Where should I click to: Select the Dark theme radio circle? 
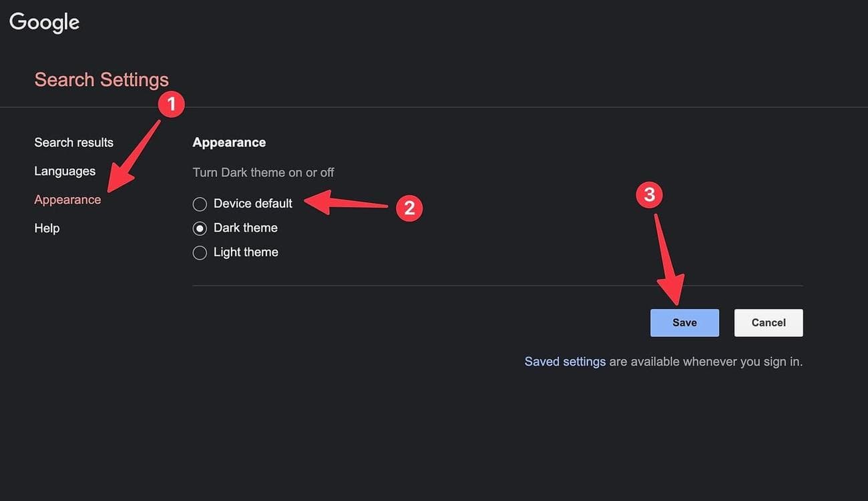click(x=200, y=228)
